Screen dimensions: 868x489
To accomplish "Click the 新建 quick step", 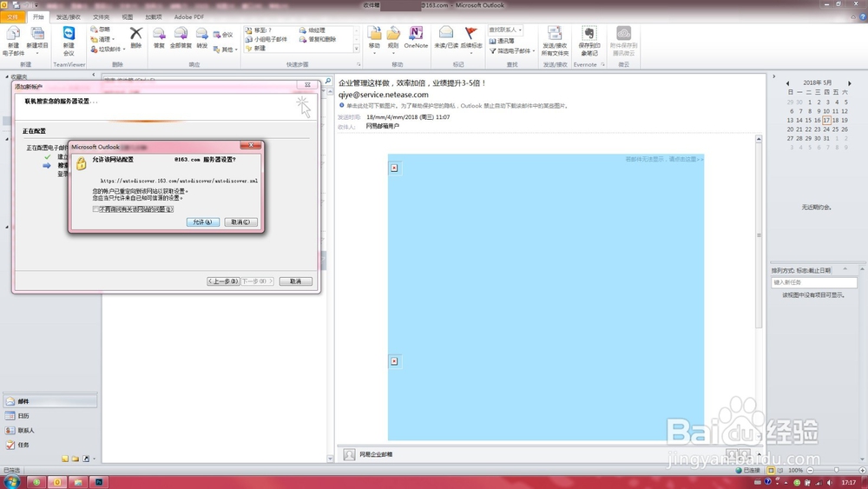I will pyautogui.click(x=256, y=48).
